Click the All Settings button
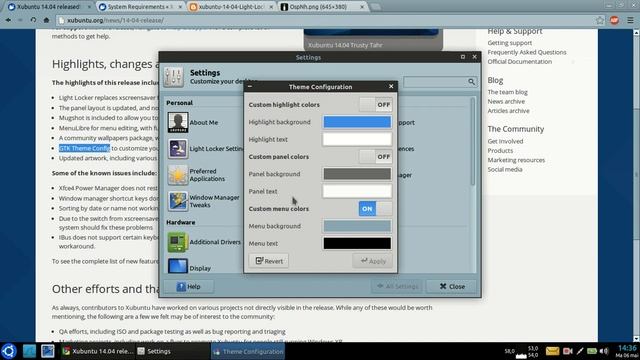640x360 pixels. pyautogui.click(x=397, y=287)
